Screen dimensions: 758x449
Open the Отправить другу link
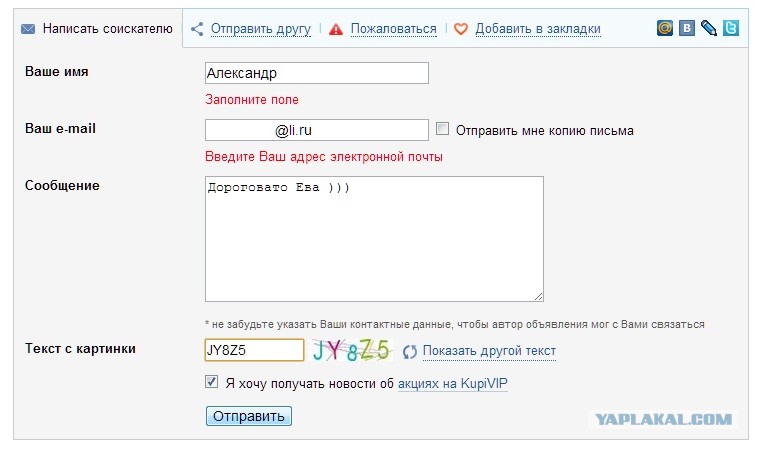261,29
